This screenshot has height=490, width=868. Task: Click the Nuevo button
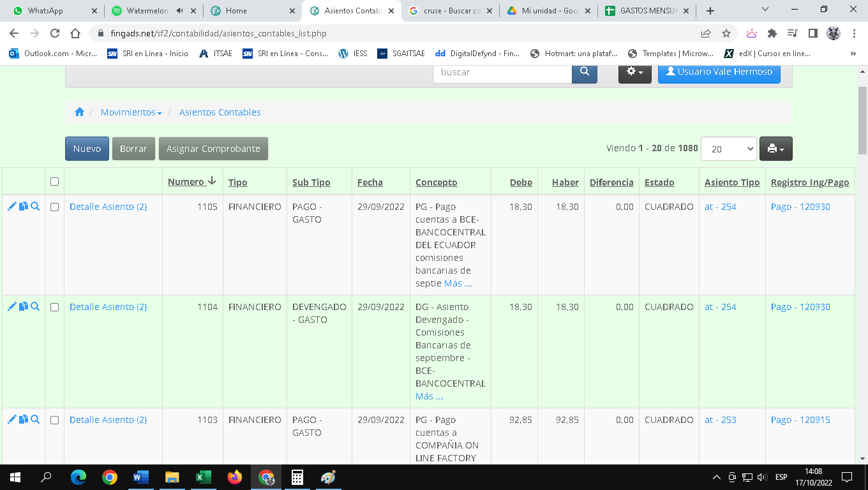click(x=87, y=149)
